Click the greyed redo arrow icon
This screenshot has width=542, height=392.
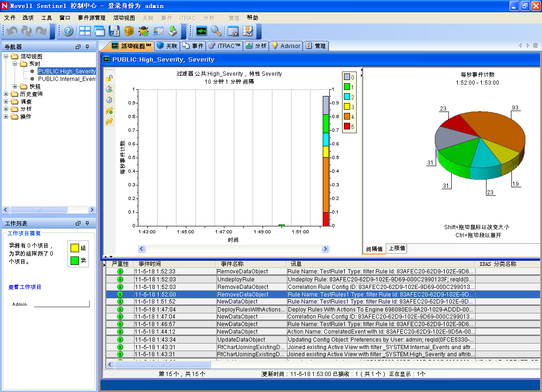pos(41,31)
